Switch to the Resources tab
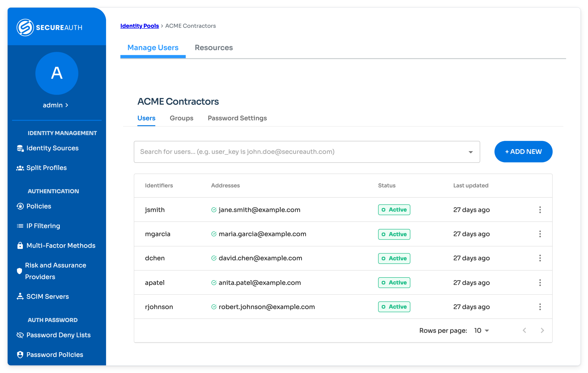Viewport: 588px width, 373px height. [x=214, y=48]
